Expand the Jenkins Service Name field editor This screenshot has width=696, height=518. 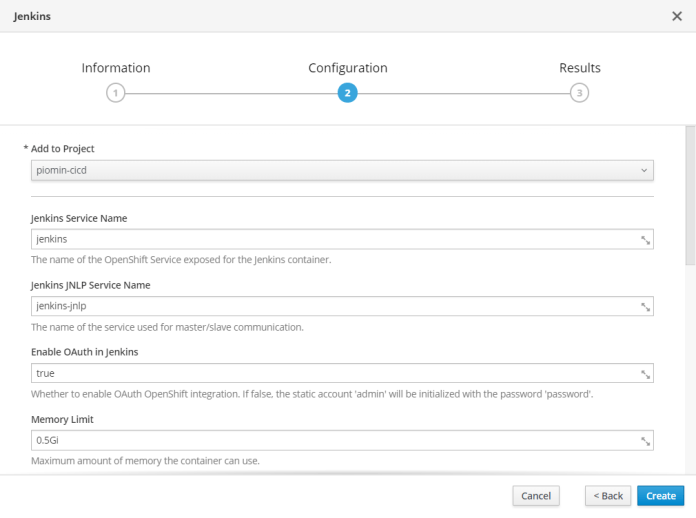645,240
